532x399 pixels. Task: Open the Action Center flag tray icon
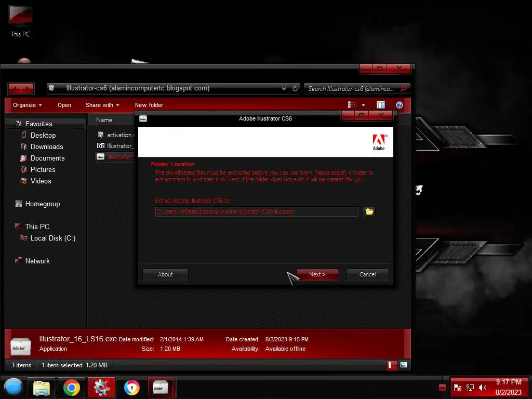(x=458, y=388)
